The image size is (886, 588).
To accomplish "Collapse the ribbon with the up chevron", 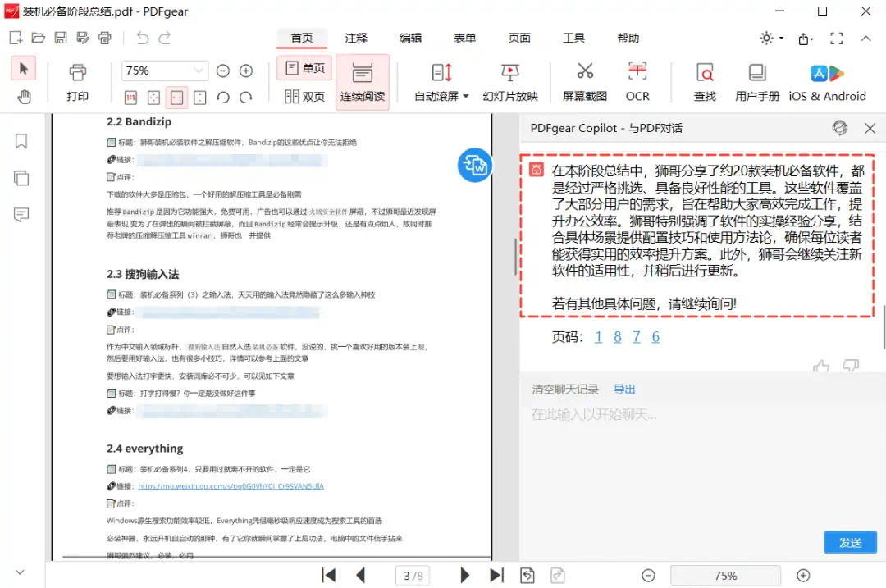I will [x=865, y=39].
